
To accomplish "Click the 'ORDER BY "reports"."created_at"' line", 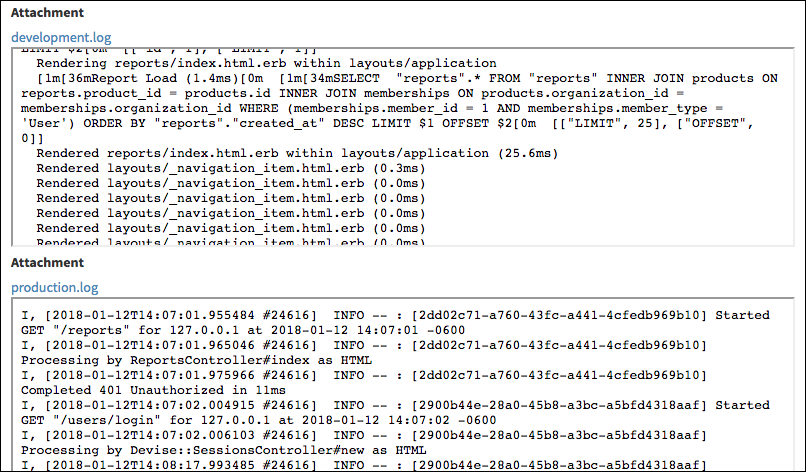I will (387, 123).
